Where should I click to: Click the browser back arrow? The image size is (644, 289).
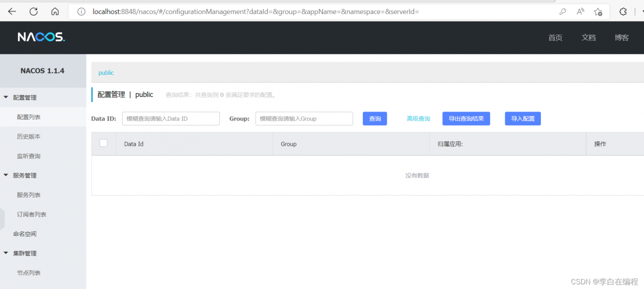coord(12,12)
